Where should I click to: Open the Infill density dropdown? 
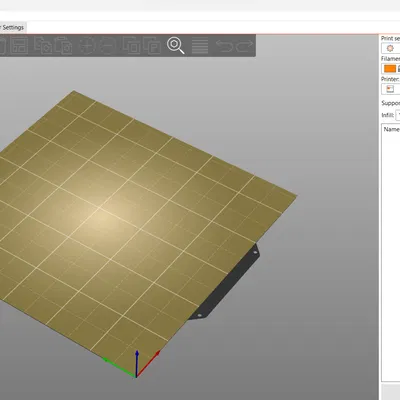click(398, 115)
